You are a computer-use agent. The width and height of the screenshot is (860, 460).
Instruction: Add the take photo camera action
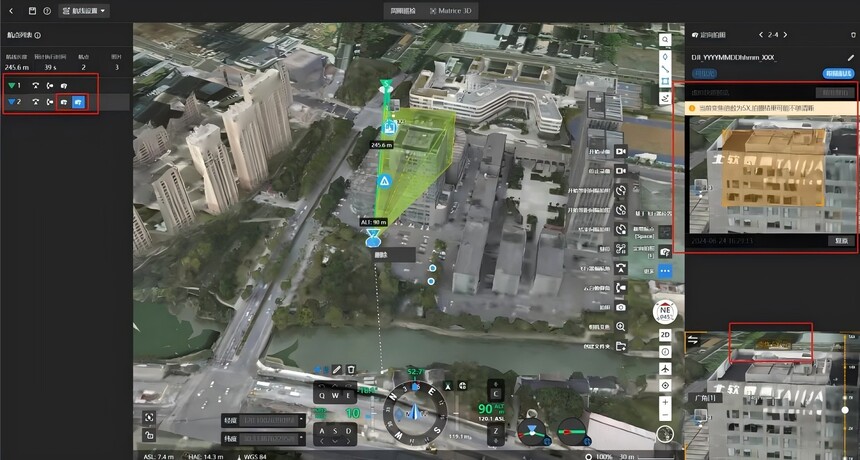point(621,308)
